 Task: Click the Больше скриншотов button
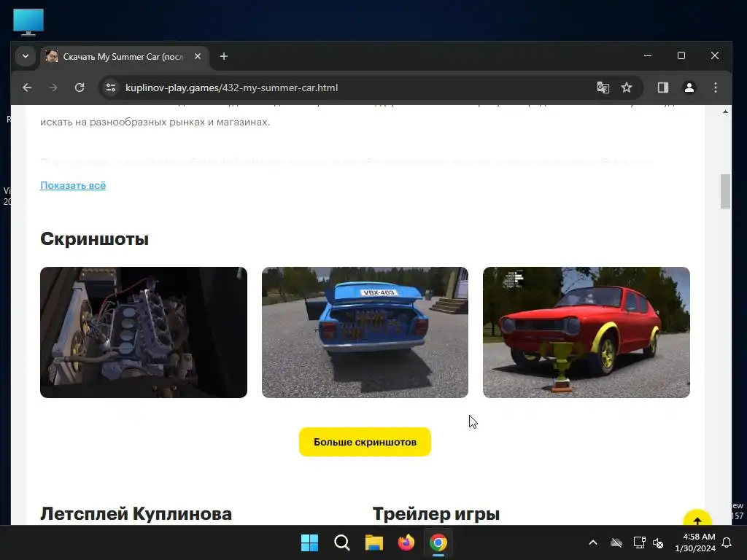(x=365, y=442)
